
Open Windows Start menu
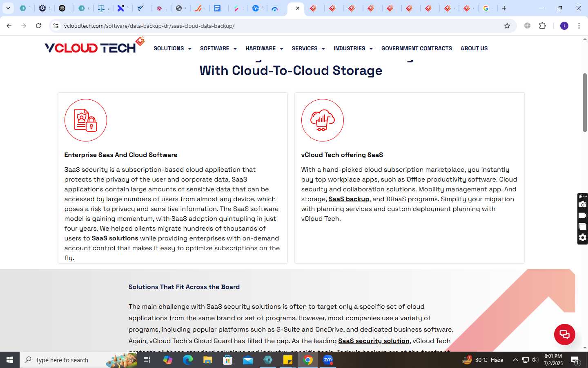[x=10, y=360]
